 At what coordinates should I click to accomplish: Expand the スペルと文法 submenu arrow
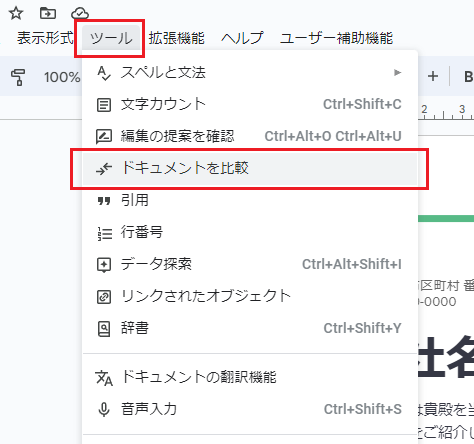[x=397, y=72]
